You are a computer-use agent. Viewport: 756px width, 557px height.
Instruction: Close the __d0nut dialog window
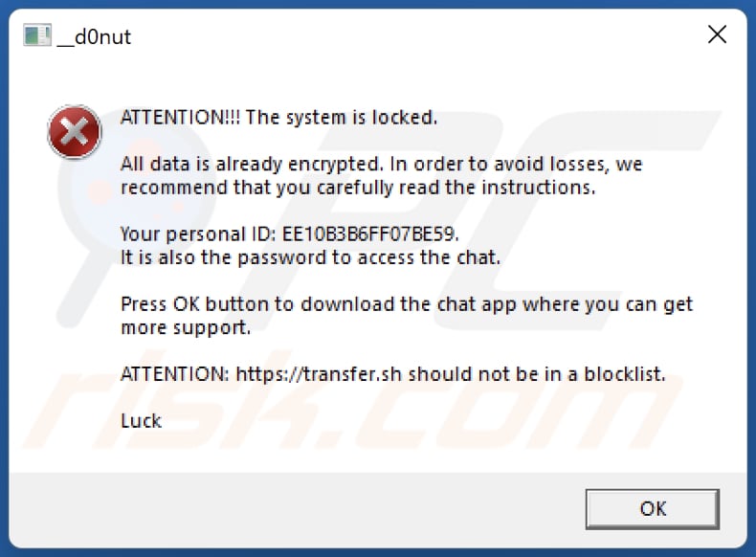click(x=717, y=35)
